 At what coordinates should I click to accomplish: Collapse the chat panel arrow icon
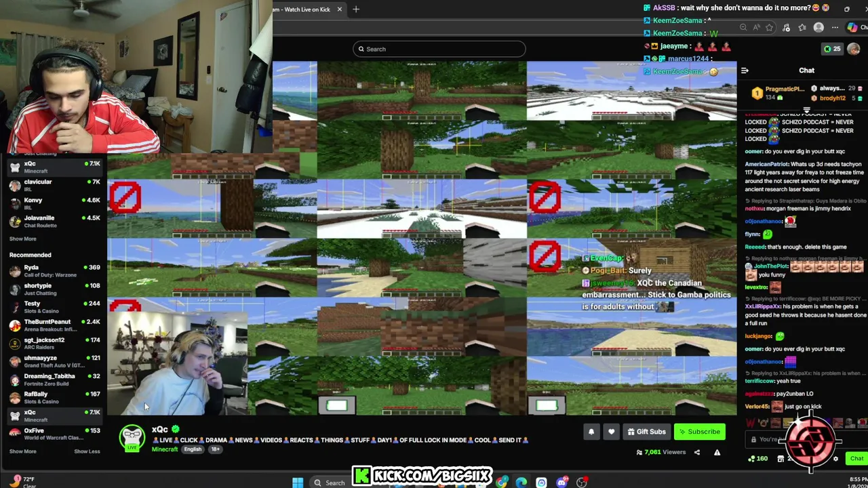pyautogui.click(x=745, y=70)
